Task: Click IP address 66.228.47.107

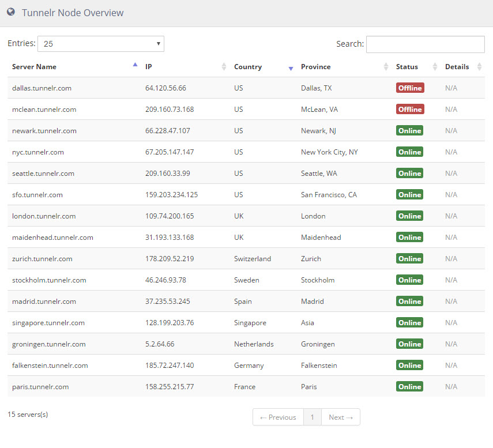Action: (168, 131)
